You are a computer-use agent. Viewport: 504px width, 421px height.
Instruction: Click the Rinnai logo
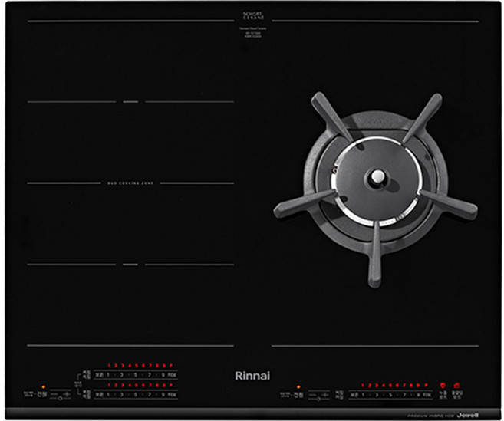(252, 376)
